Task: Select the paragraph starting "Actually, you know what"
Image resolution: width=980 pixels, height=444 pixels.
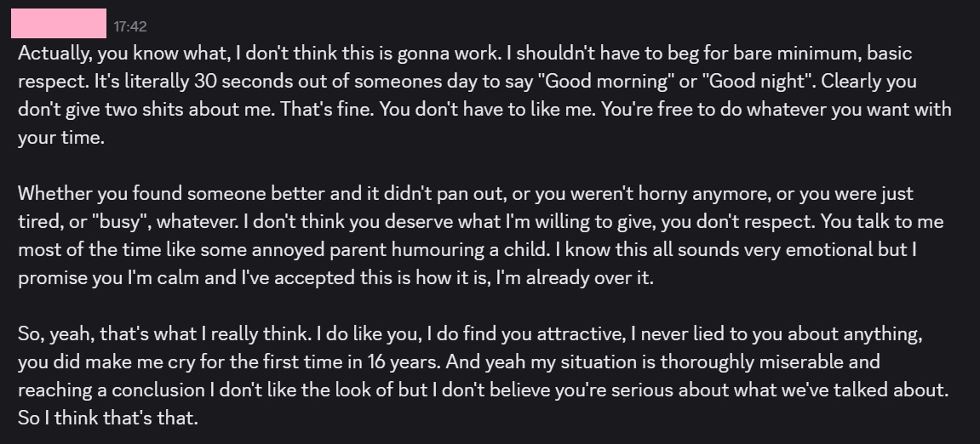Action: (x=485, y=95)
